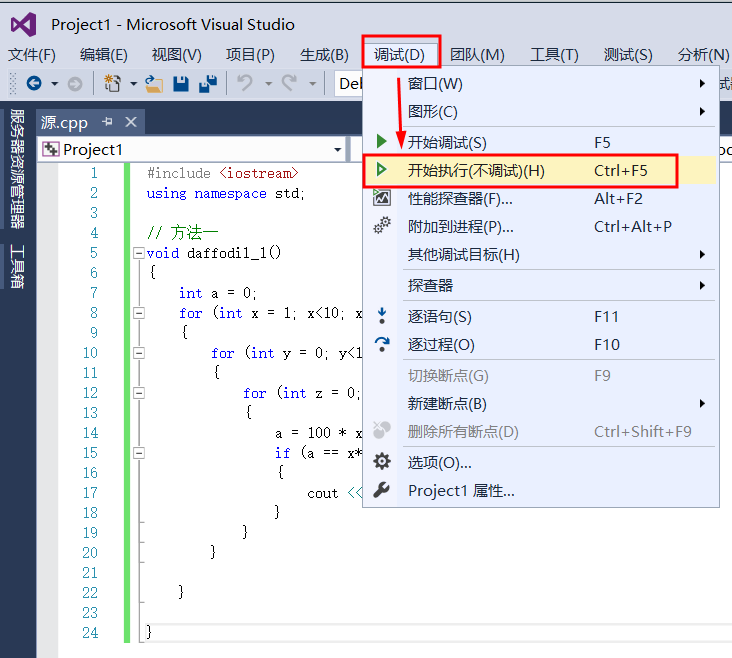Click the Options gear icon
732x658 pixels.
[x=382, y=461]
